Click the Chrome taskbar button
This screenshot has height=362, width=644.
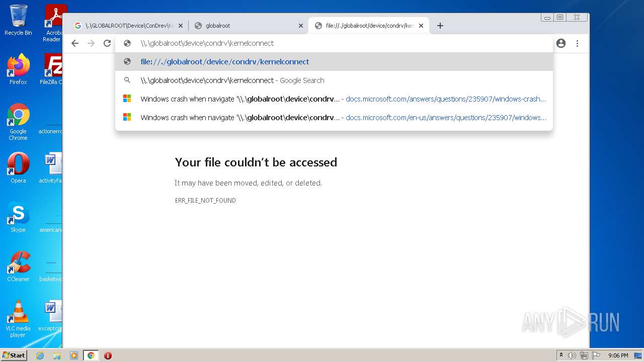[x=91, y=355]
